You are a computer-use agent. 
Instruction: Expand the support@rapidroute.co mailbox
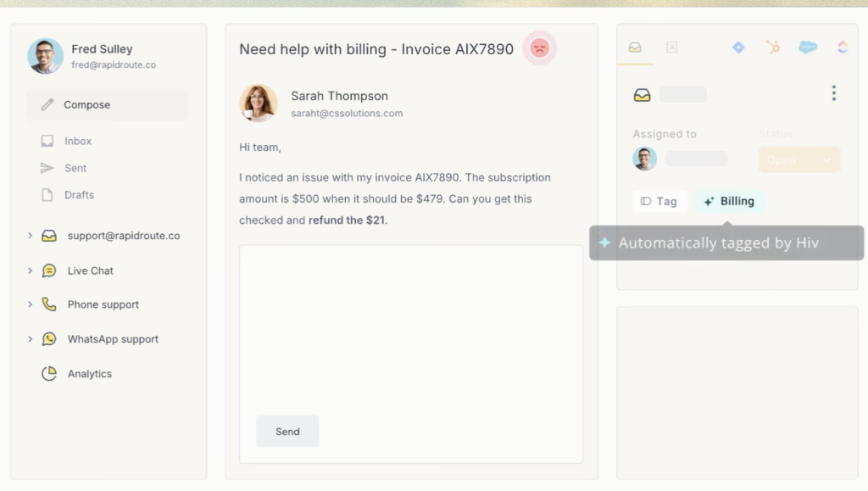[31, 236]
